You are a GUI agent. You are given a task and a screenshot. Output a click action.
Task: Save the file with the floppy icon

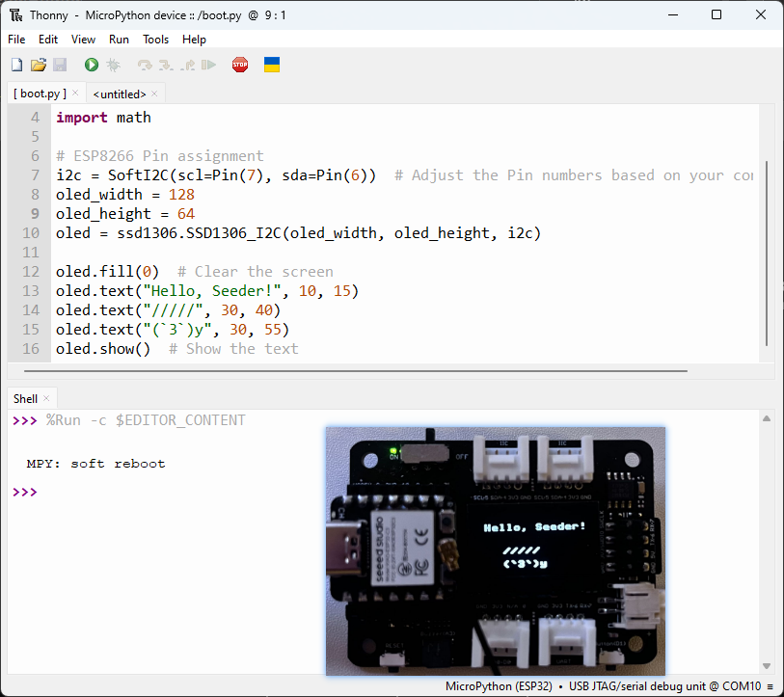point(60,65)
